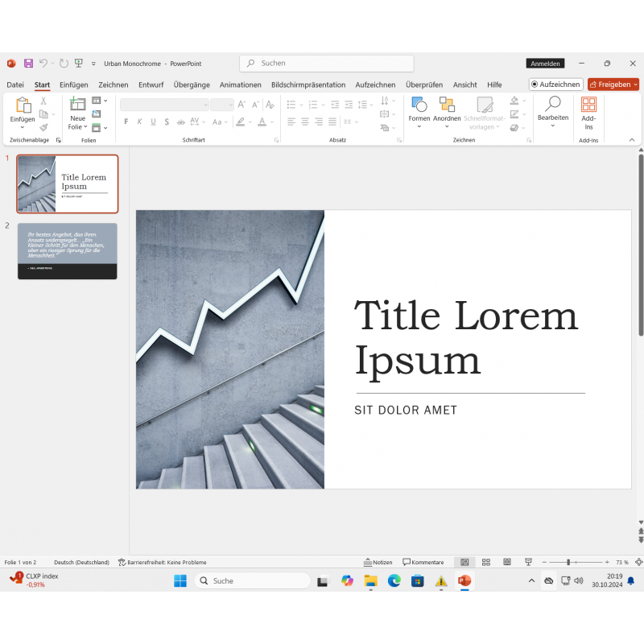644x644 pixels.
Task: Select the second slide thumbnail
Action: pyautogui.click(x=67, y=251)
